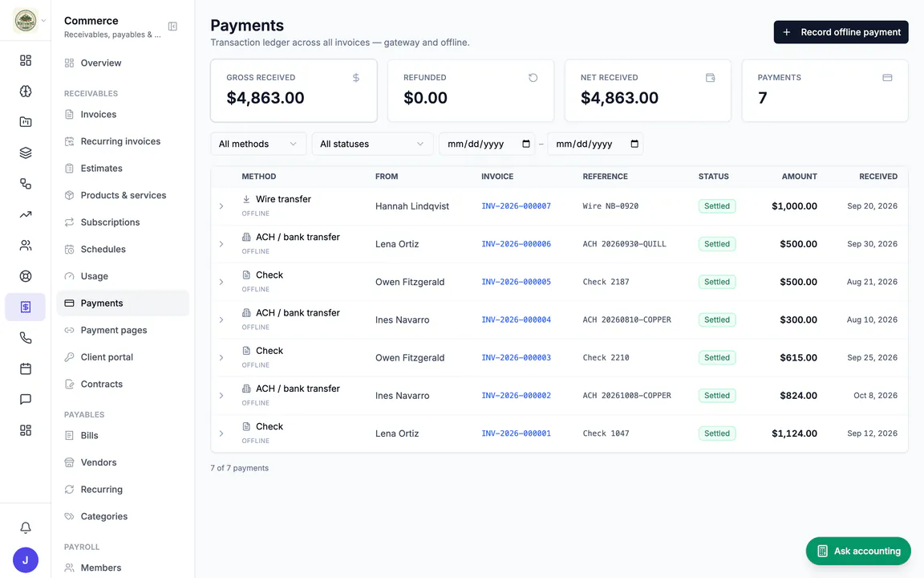Viewport: 924px width, 578px height.
Task: Open the workflow nodes icon in left rail
Action: point(26,183)
